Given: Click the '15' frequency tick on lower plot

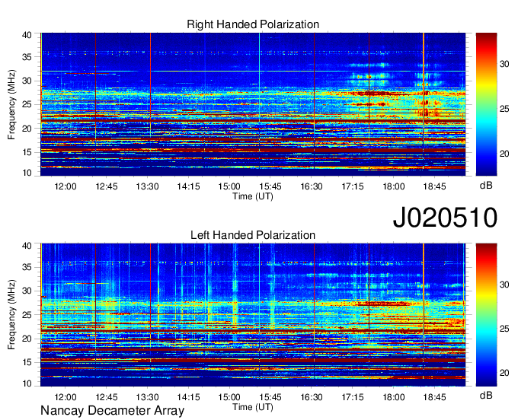Looking at the screenshot, I should 27,362.
